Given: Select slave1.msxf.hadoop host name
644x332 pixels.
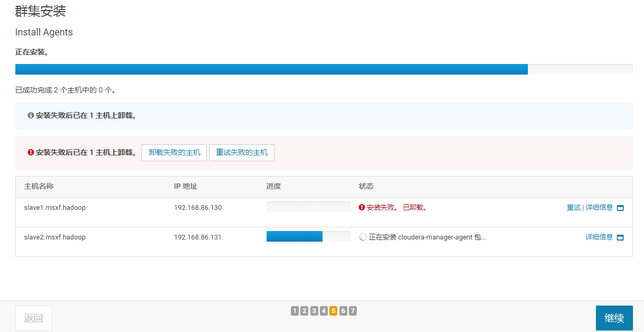Looking at the screenshot, I should (55, 208).
